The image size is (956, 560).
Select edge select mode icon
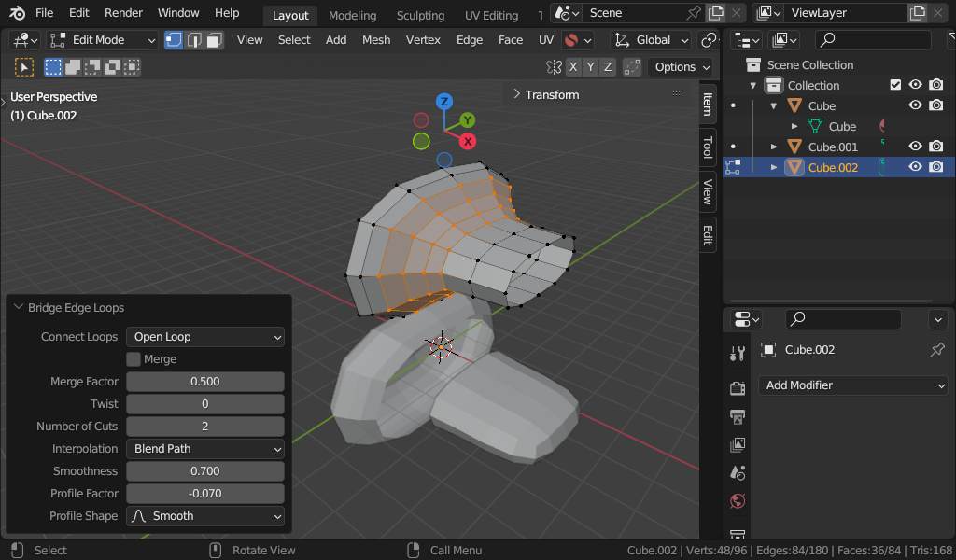pos(194,40)
